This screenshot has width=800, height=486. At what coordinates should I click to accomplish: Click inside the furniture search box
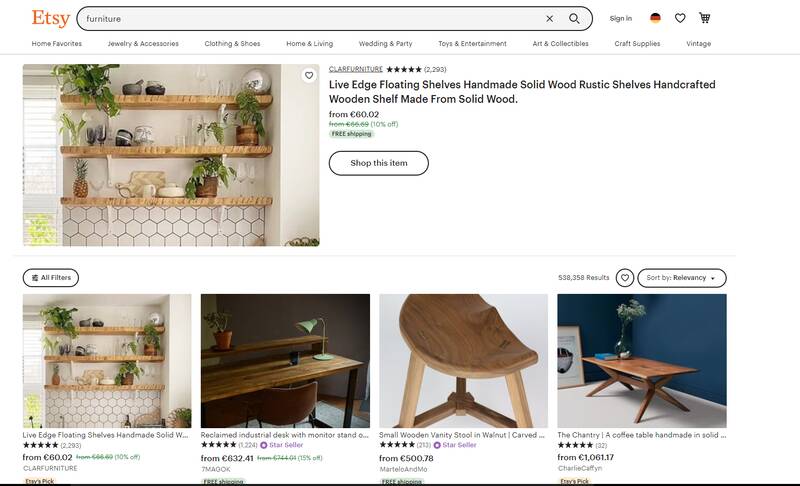(x=300, y=18)
